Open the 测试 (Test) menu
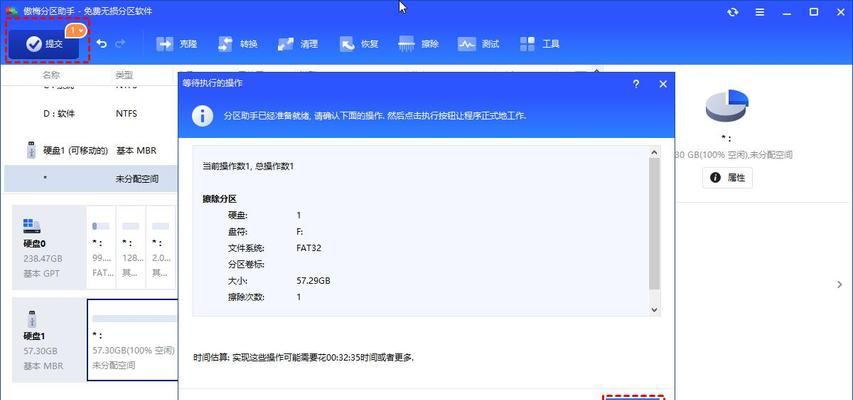The height and width of the screenshot is (400, 853). click(x=479, y=44)
